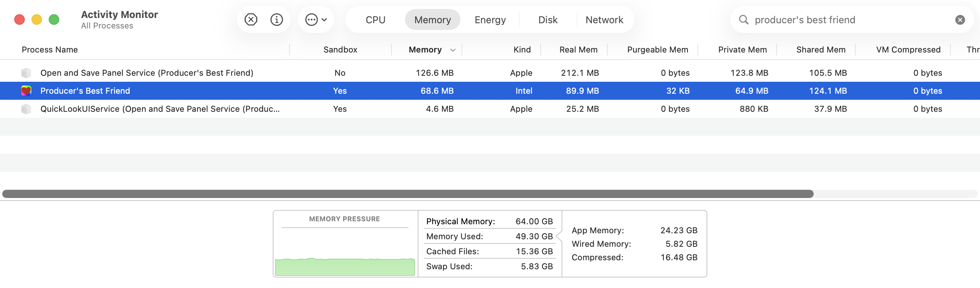Sort by Process Name column header

(50, 50)
